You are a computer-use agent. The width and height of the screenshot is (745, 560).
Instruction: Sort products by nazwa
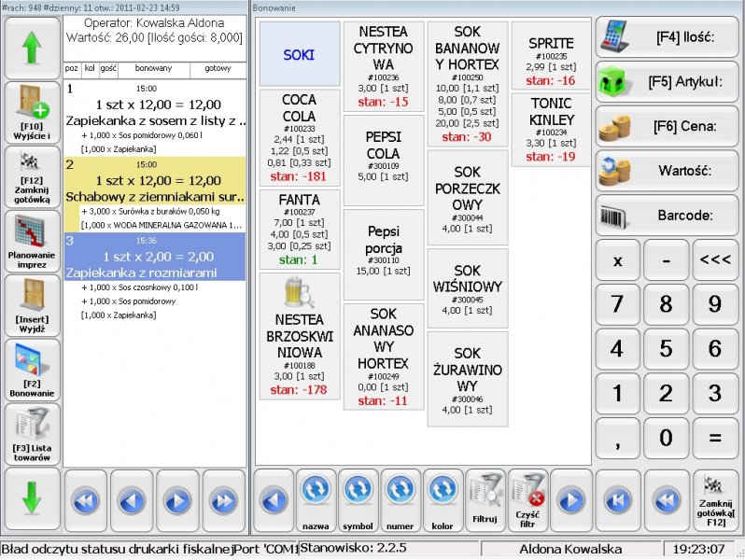(316, 498)
